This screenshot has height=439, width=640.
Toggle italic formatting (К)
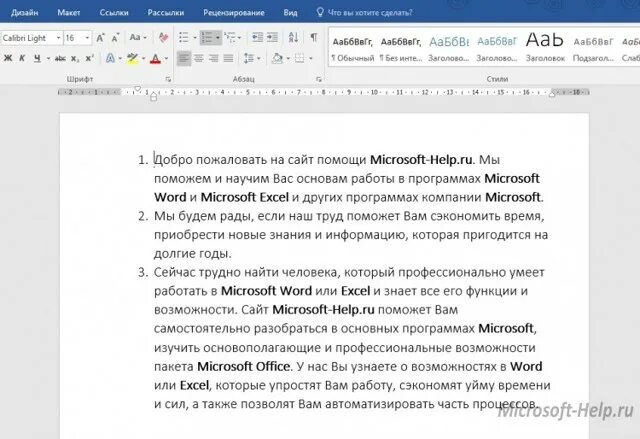click(22, 58)
